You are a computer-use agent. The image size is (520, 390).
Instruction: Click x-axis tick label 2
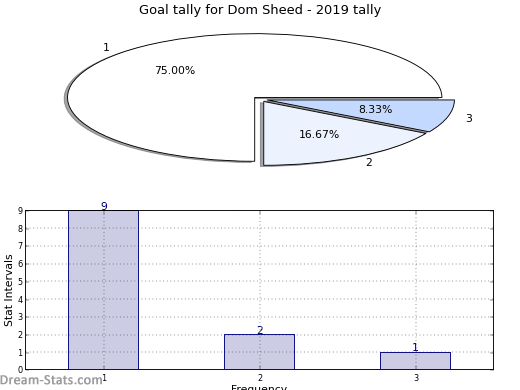[260, 378]
